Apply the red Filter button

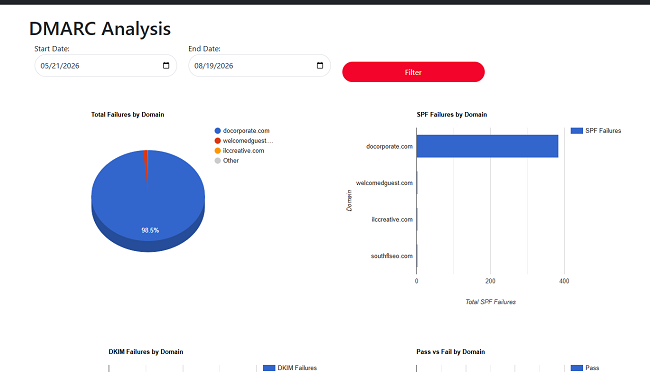click(x=413, y=72)
